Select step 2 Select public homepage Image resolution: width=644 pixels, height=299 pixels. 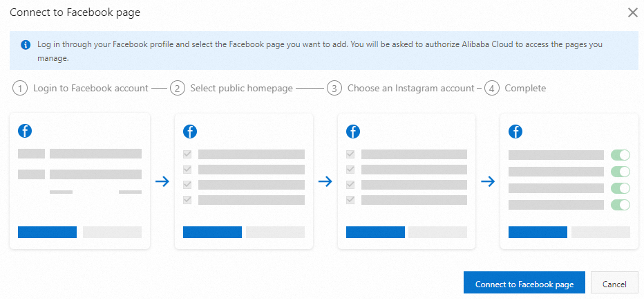coord(232,89)
